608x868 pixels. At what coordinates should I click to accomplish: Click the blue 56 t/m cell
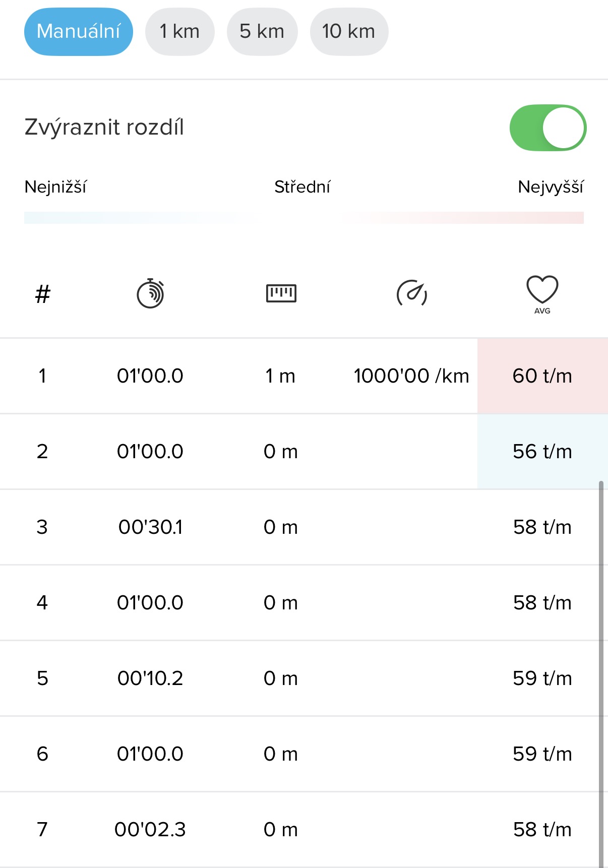[x=542, y=452]
